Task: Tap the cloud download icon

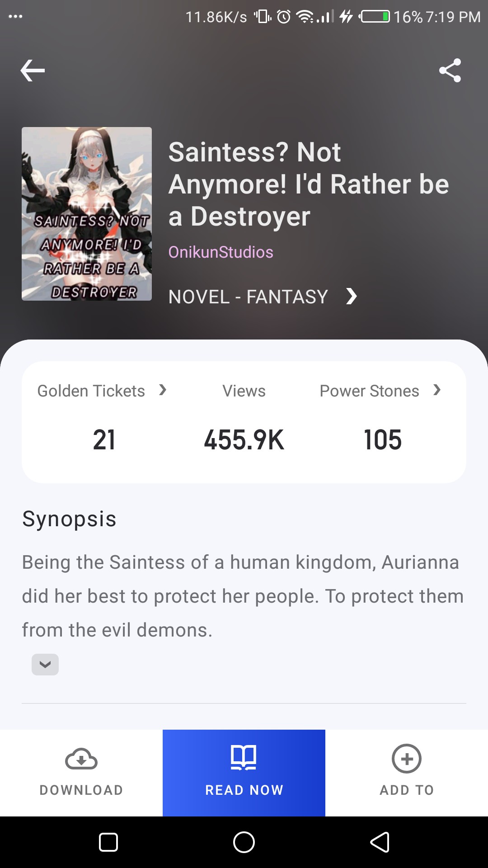Action: pos(81,759)
